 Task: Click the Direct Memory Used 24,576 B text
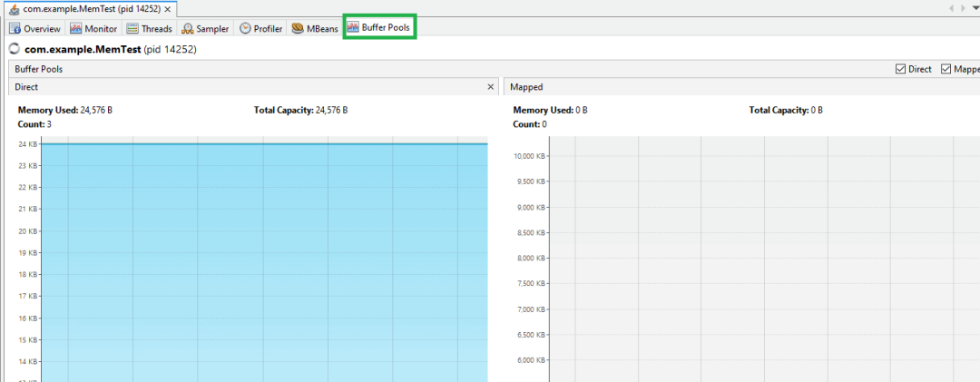tap(65, 110)
